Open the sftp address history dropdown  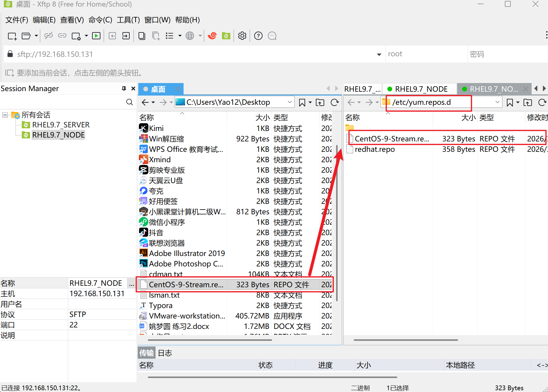click(379, 54)
